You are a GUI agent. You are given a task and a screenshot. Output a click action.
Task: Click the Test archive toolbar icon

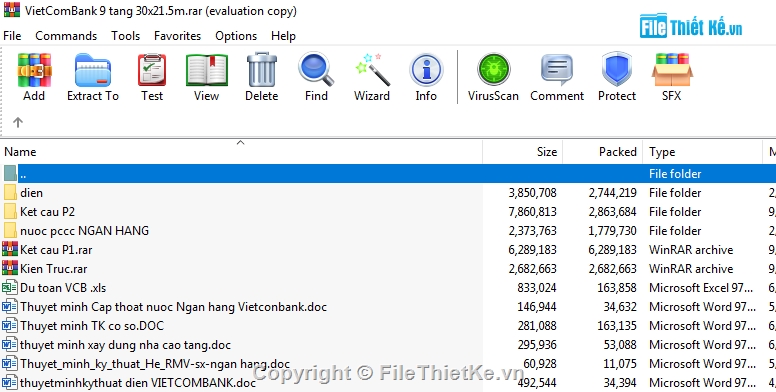click(151, 70)
